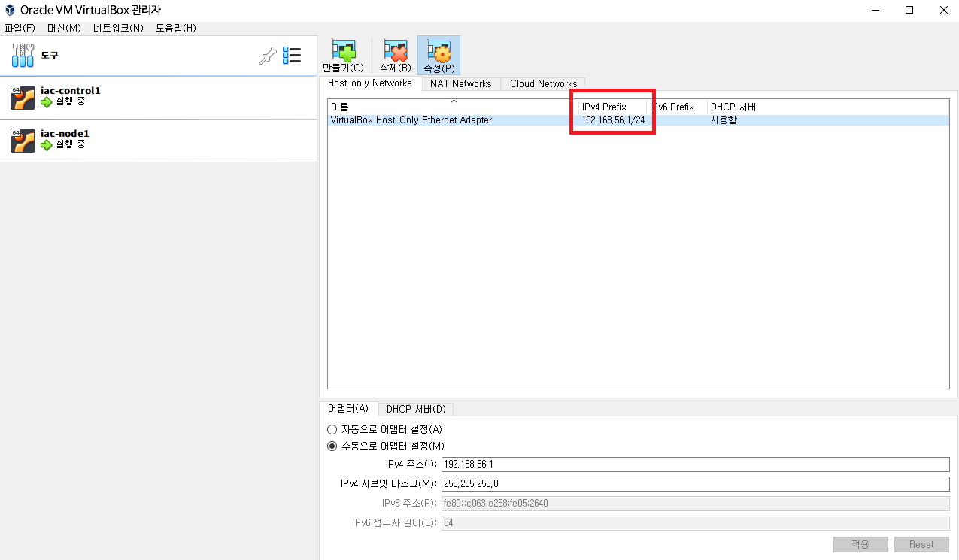
Task: Click the IPv4 address input field
Action: 696,465
